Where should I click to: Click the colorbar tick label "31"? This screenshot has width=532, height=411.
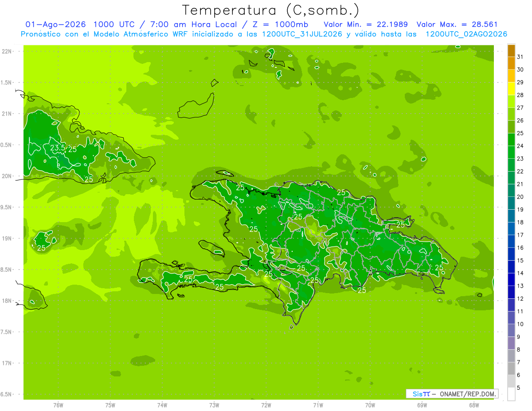520,57
